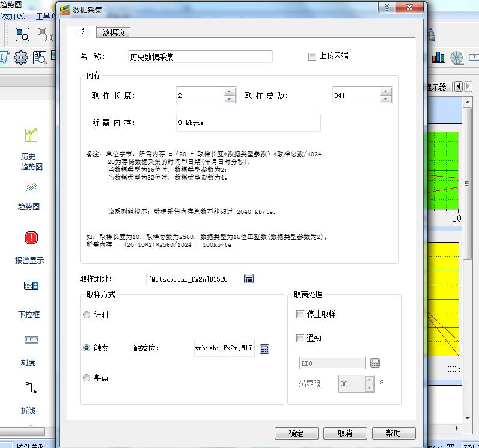Click the gear settings toolbar icon
This screenshot has width=479, height=448.
(x=21, y=58)
